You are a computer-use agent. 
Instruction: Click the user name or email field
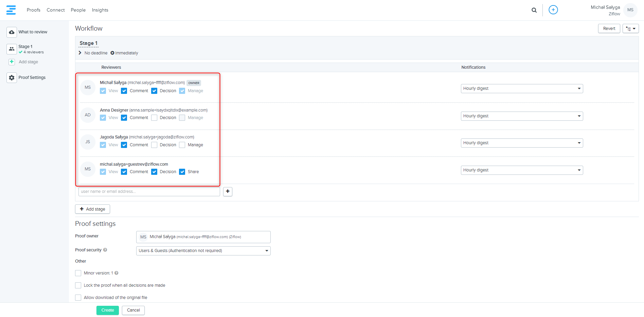(x=149, y=191)
